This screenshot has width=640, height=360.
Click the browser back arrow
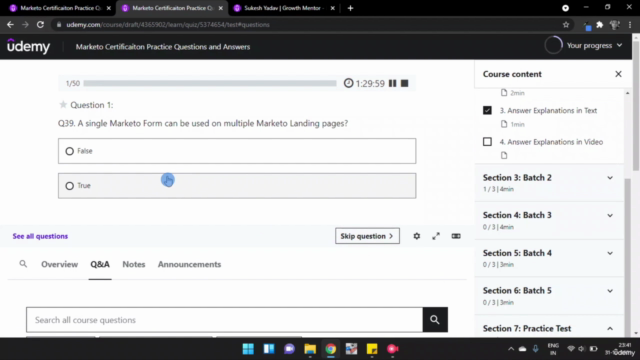[x=10, y=24]
